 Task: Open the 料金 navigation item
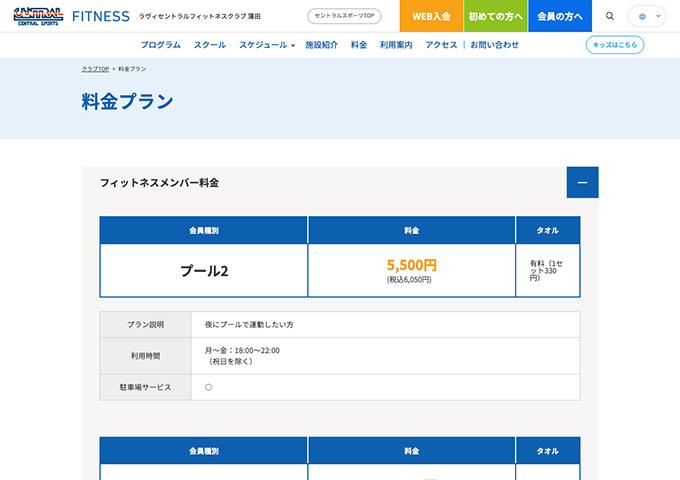click(x=359, y=45)
